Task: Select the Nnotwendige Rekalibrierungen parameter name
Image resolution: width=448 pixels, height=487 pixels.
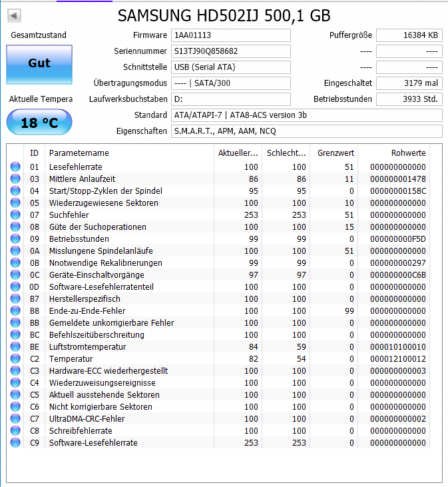Action: (105, 262)
